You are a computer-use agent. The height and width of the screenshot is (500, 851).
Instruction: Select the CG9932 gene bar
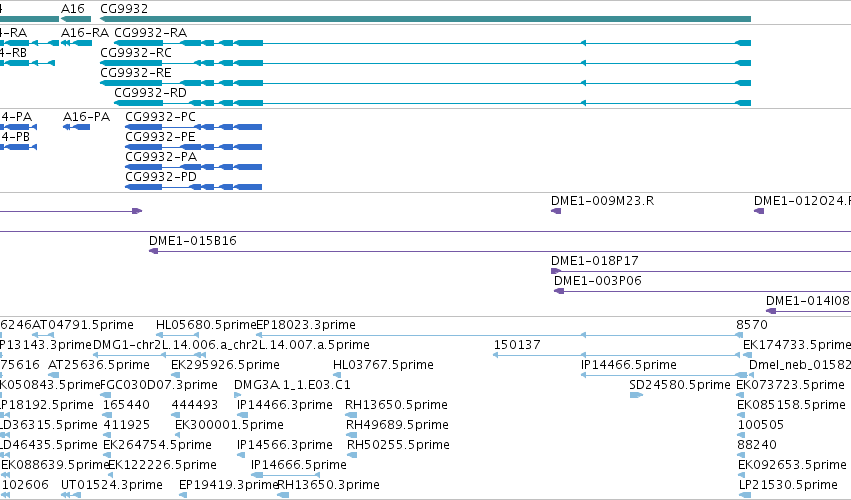tap(426, 19)
